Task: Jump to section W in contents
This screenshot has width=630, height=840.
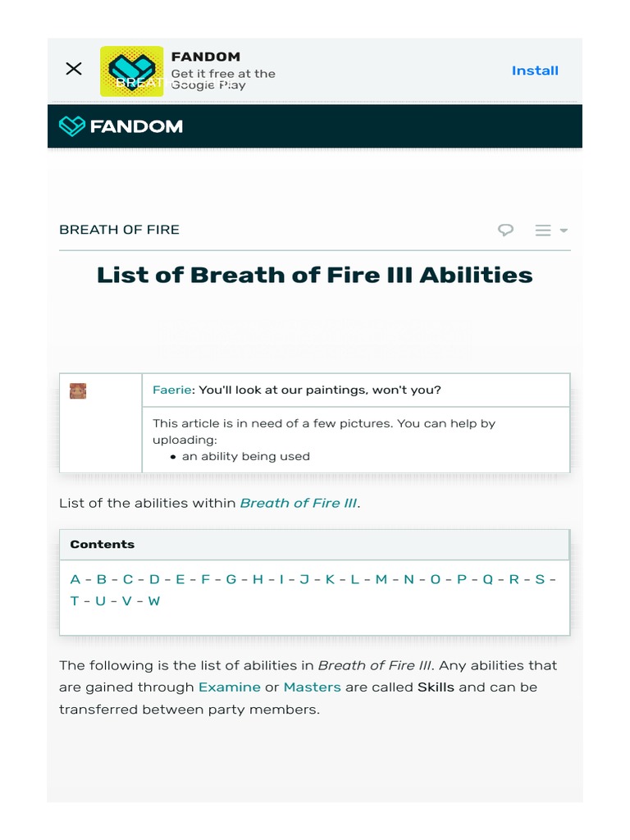Action: 154,600
